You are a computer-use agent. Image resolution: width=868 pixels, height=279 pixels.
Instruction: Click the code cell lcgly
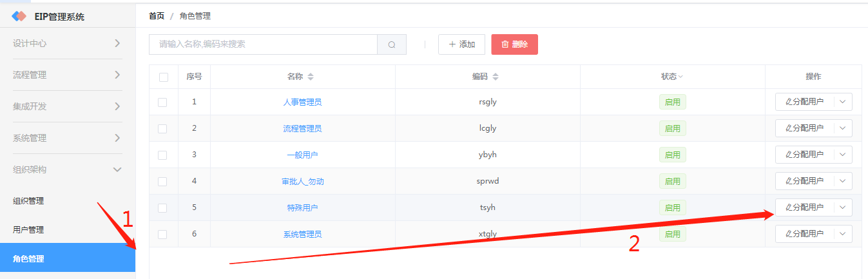point(488,128)
